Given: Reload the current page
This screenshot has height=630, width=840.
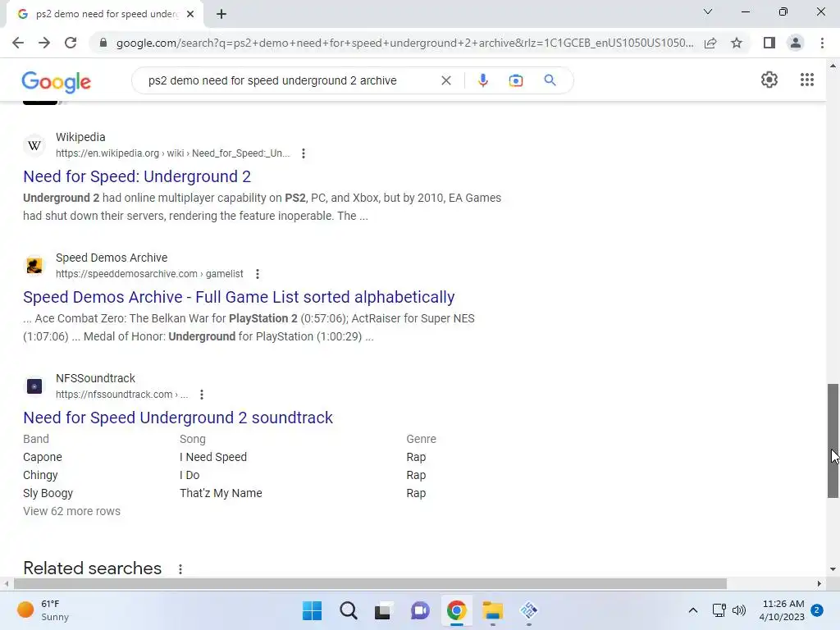Looking at the screenshot, I should 71,43.
